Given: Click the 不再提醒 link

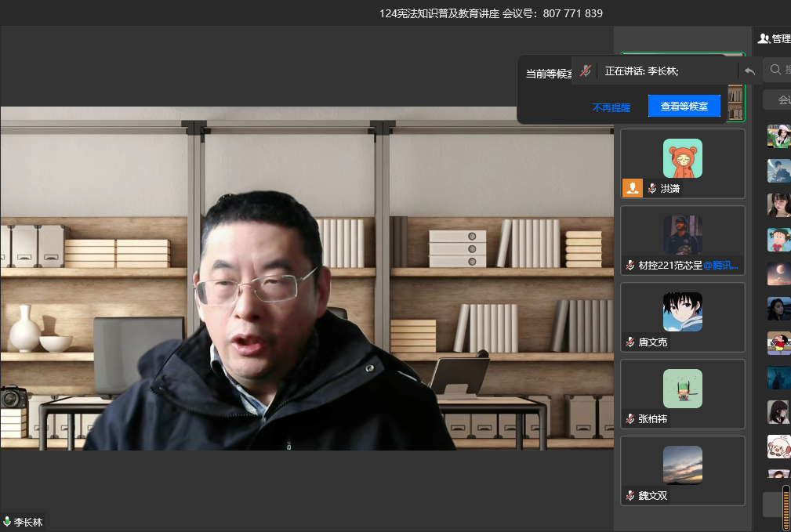Looking at the screenshot, I should [x=611, y=107].
